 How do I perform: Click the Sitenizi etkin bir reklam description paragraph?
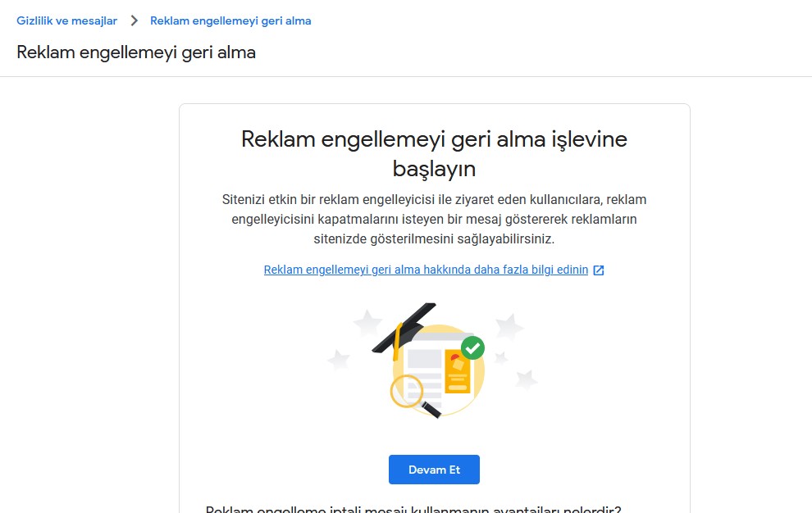pos(434,219)
